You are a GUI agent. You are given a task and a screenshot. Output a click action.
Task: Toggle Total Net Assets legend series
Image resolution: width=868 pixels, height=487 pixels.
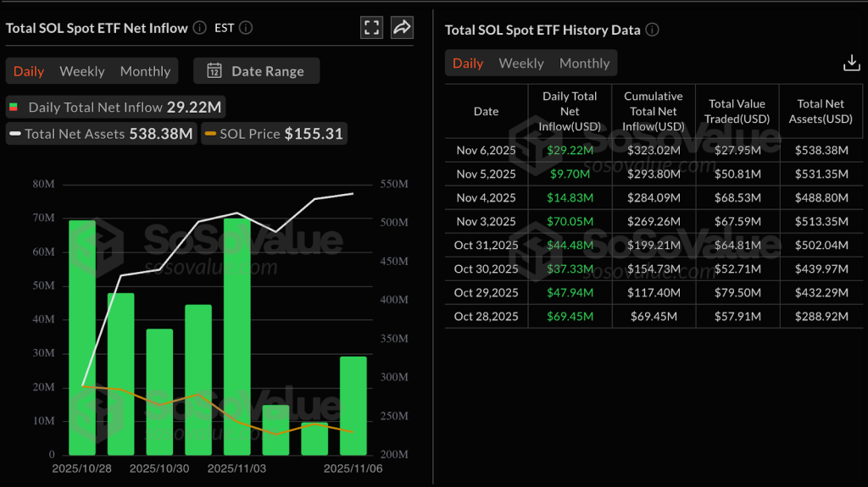[x=102, y=134]
